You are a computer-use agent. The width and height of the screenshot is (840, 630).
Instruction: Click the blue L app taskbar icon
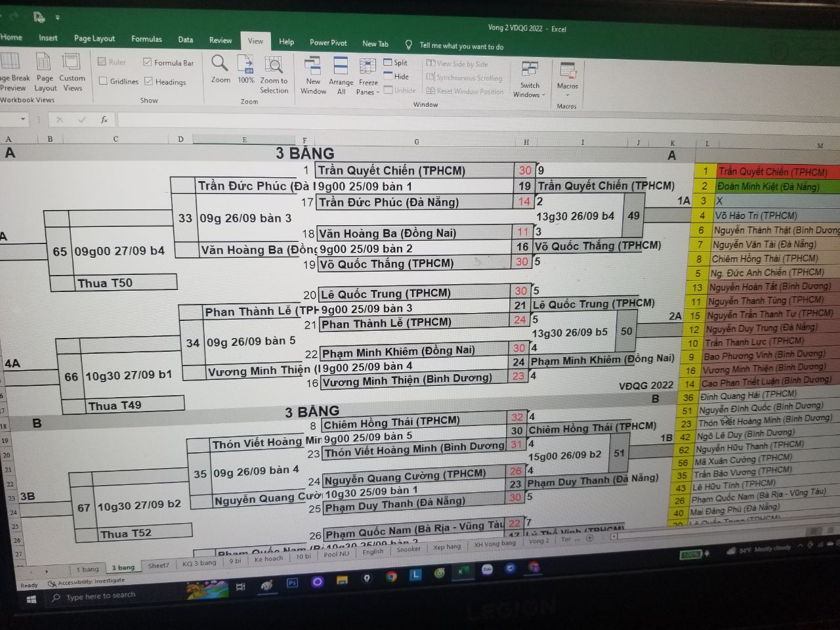click(x=415, y=575)
